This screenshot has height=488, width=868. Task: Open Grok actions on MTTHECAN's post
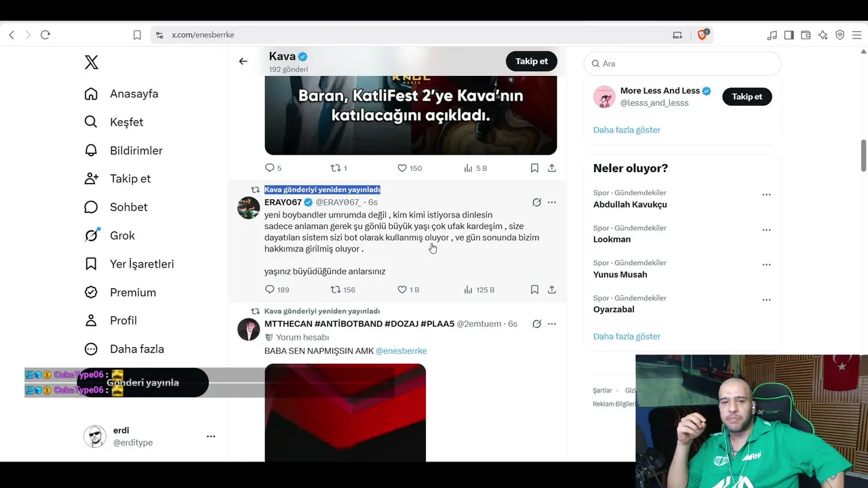click(x=536, y=324)
